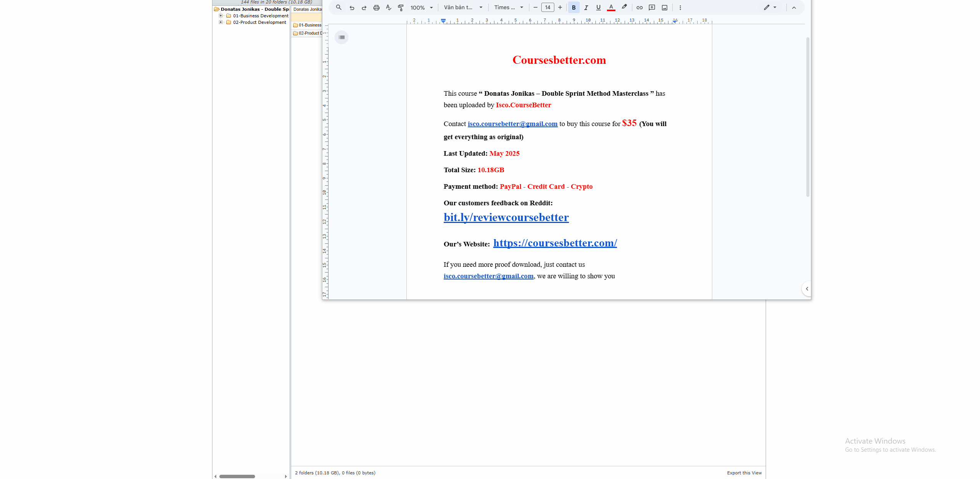Click the search menus magnifier icon

tap(338, 7)
